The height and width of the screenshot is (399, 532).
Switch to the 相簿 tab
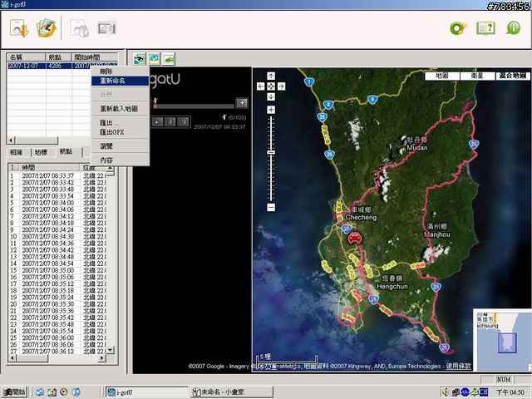tap(16, 152)
